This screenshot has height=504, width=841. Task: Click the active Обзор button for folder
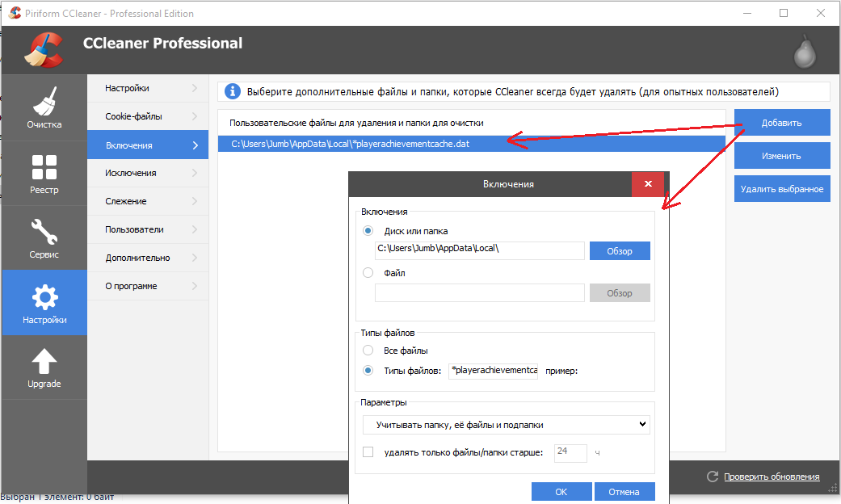click(x=620, y=251)
